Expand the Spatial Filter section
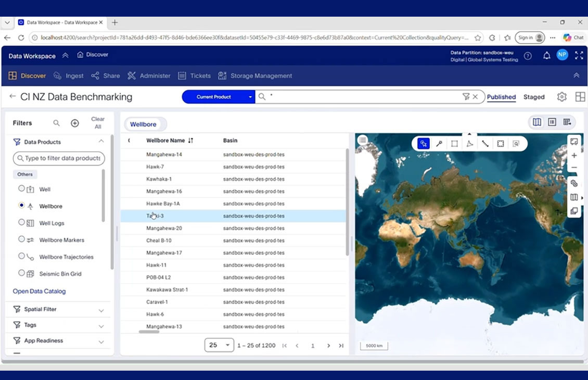588x380 pixels. 101,311
